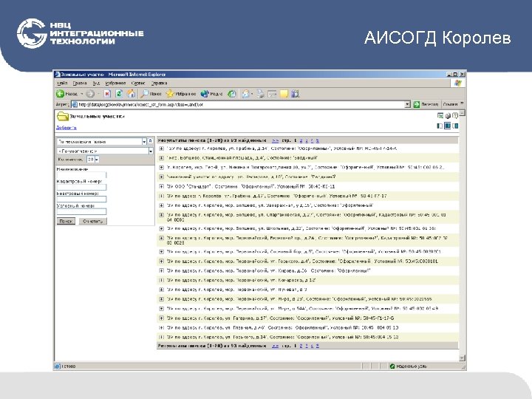Open the Файл menu
The height and width of the screenshot is (399, 532).
click(x=62, y=83)
